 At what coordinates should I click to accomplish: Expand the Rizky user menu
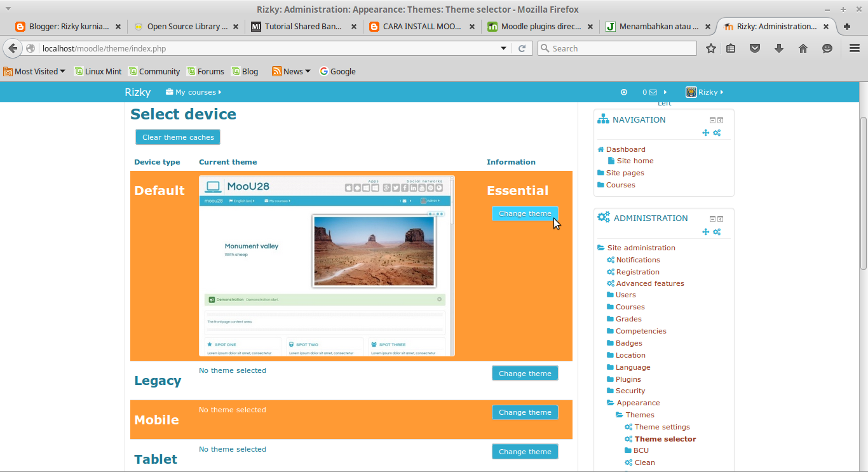pyautogui.click(x=705, y=92)
